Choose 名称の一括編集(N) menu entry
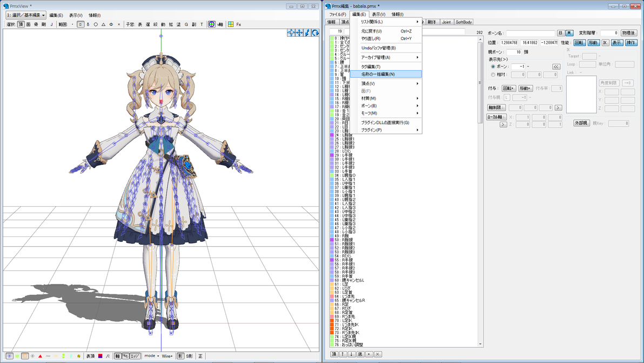This screenshot has height=363, width=644. (x=386, y=74)
